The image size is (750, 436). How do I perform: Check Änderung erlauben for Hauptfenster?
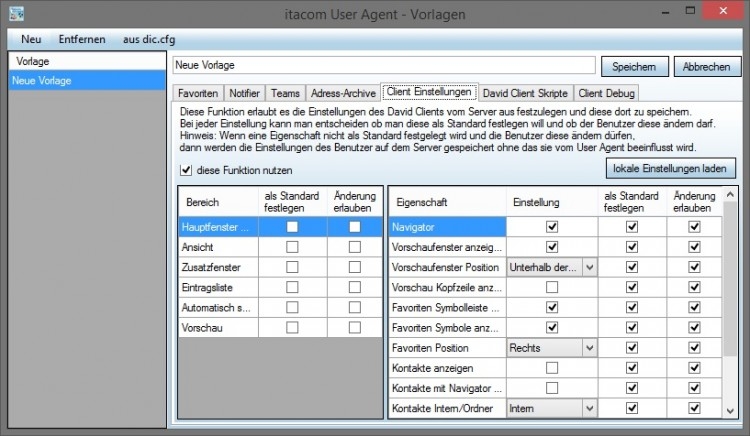point(354,227)
